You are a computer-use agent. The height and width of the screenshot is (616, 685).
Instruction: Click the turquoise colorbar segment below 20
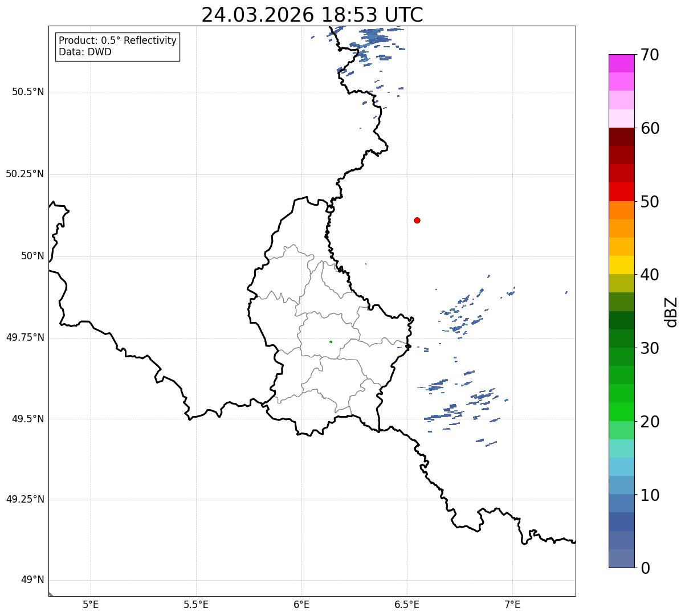[621, 448]
